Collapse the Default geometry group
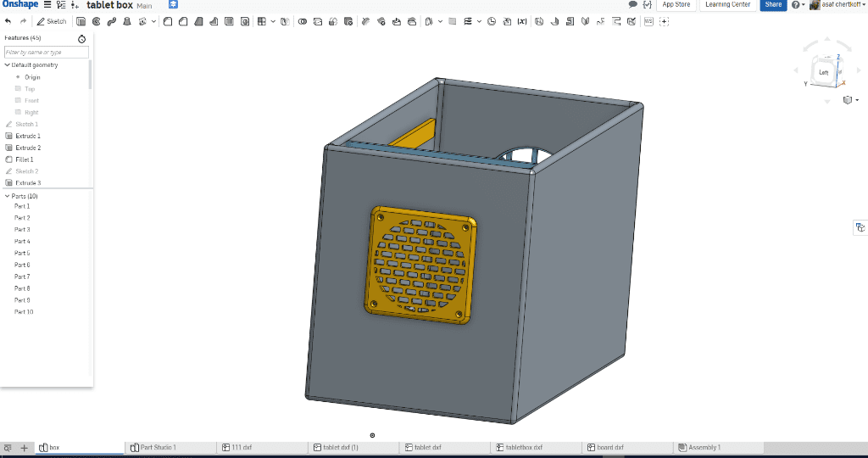The height and width of the screenshot is (458, 868). click(7, 64)
